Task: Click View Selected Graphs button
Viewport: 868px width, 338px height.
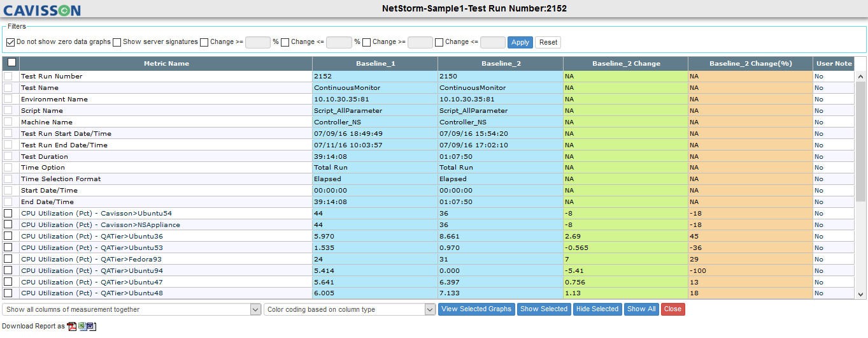Action: (476, 309)
